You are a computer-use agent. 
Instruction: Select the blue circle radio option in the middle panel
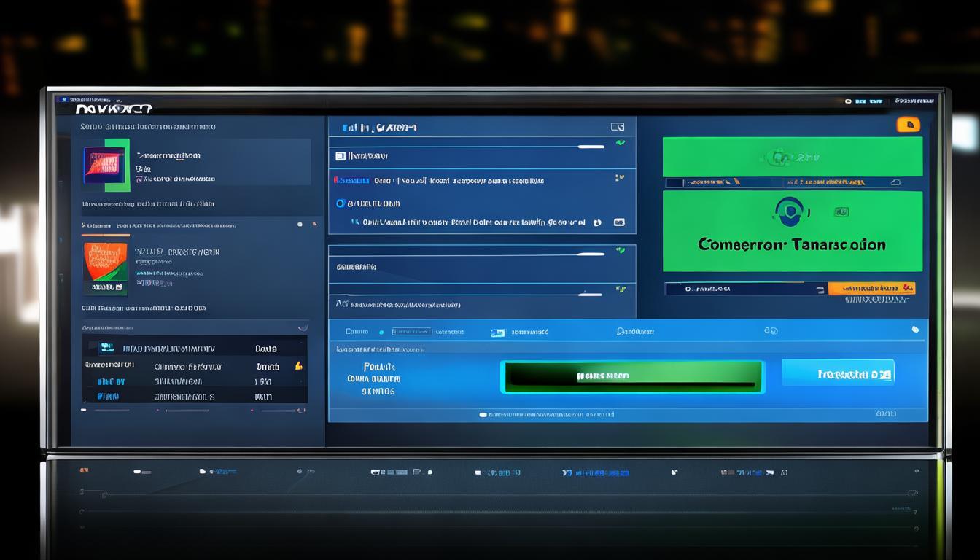point(340,203)
